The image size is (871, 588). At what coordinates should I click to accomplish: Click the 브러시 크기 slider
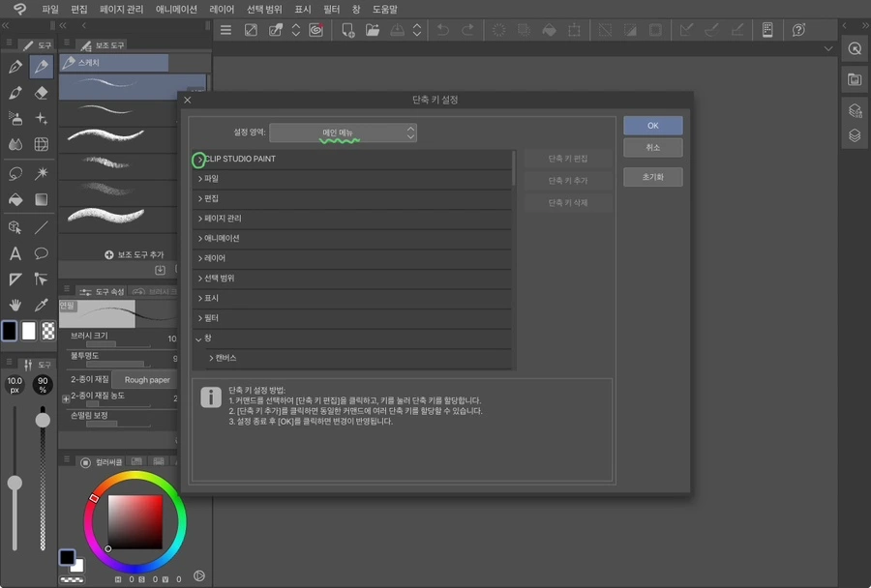point(118,345)
